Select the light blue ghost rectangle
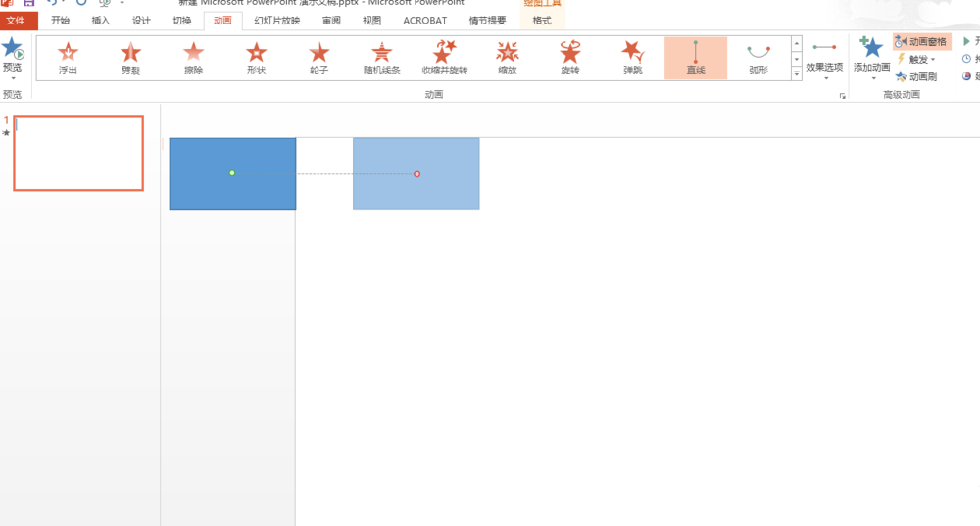Viewport: 980px width, 526px height. 416,173
